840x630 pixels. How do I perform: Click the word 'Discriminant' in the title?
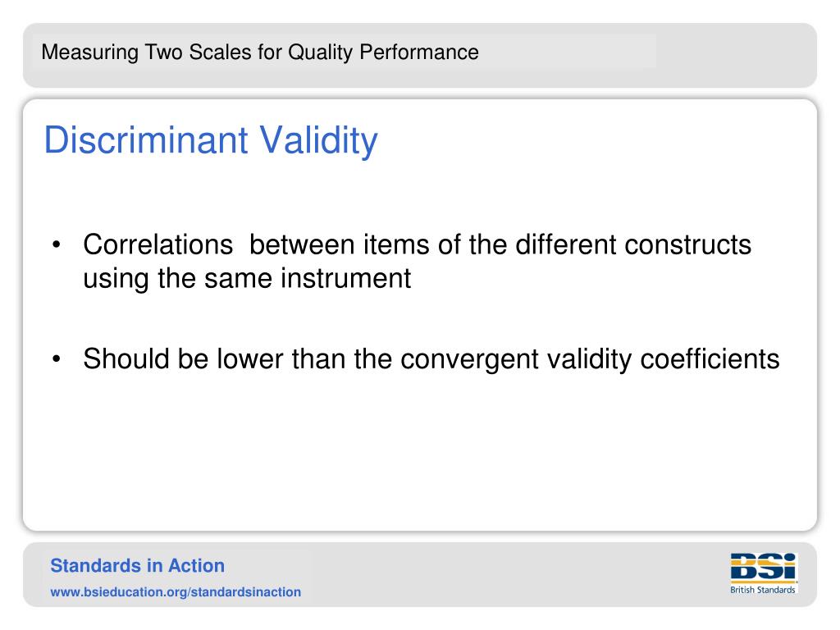click(x=146, y=139)
